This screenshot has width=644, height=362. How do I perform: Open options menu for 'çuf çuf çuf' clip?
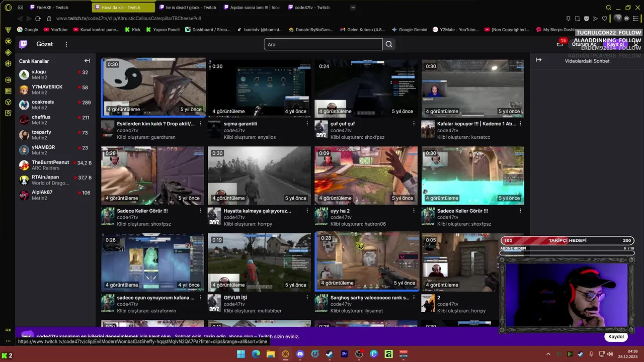click(x=414, y=124)
